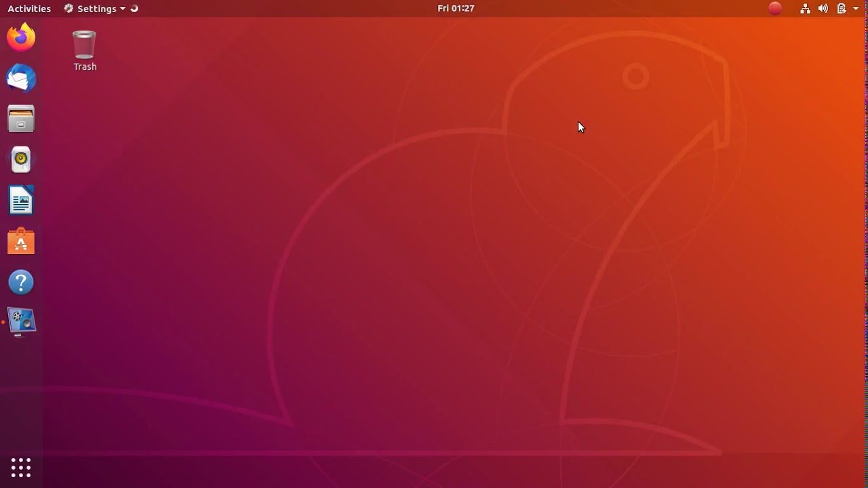Show Applications grid button
This screenshot has height=488, width=868.
(x=21, y=467)
